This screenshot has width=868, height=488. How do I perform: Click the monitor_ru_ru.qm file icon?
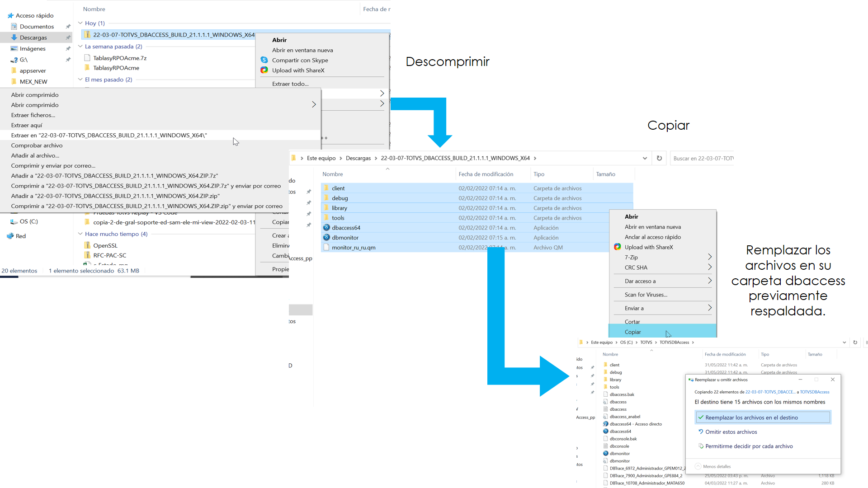coord(326,247)
